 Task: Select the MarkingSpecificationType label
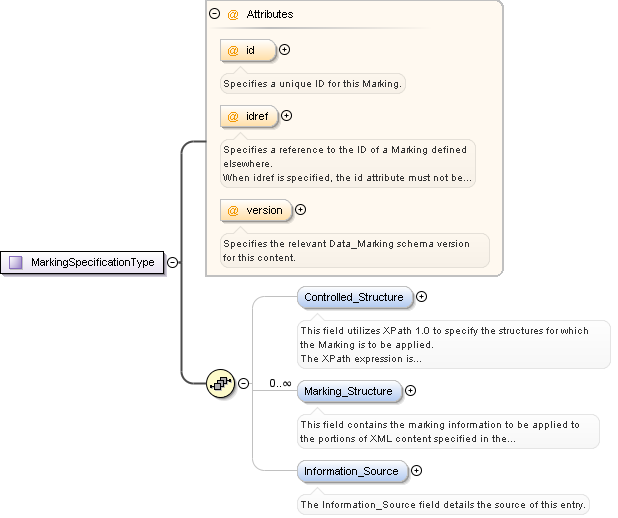click(x=92, y=262)
